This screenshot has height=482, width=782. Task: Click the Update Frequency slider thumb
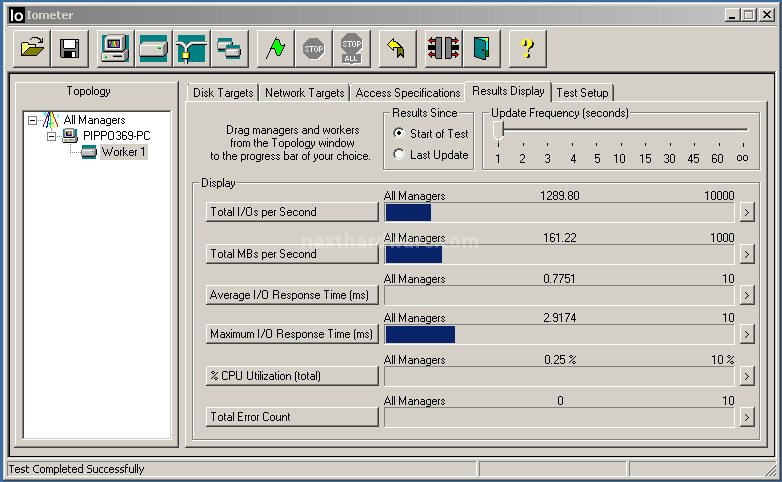[x=498, y=132]
